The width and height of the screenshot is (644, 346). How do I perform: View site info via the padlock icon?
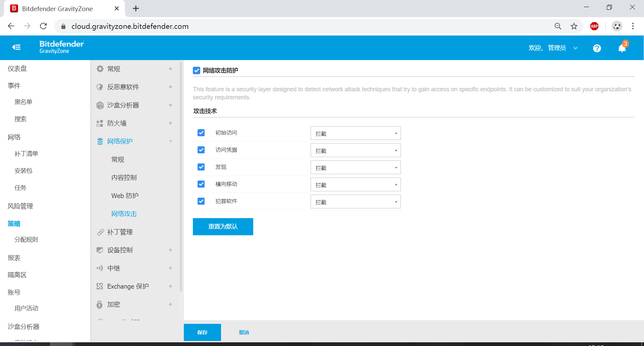pos(63,26)
